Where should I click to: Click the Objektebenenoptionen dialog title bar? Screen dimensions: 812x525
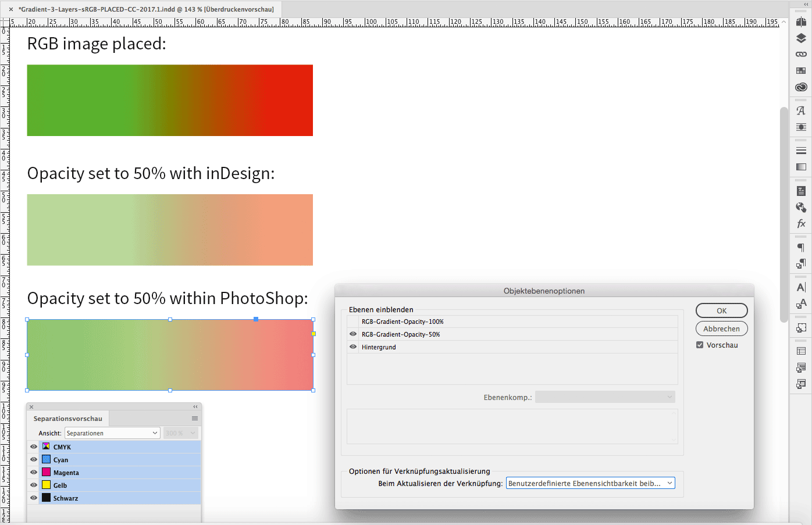pos(544,291)
